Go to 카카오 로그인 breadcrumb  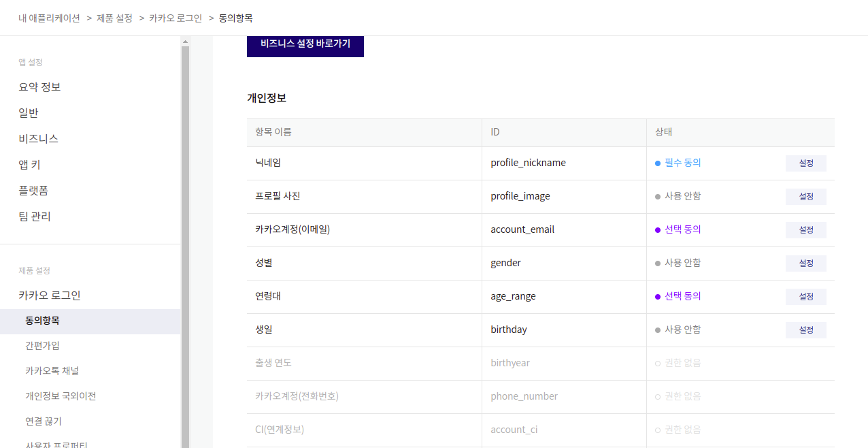point(176,18)
